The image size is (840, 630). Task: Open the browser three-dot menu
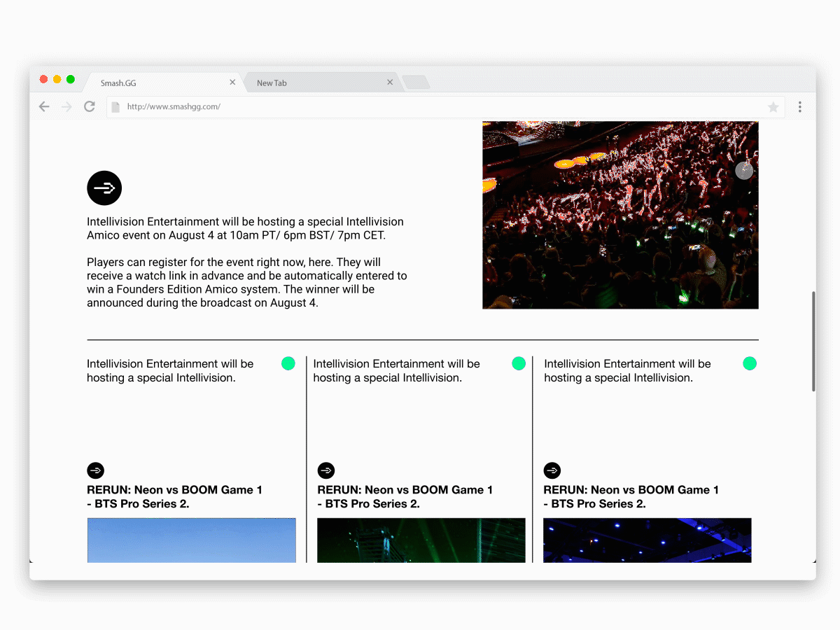point(799,107)
